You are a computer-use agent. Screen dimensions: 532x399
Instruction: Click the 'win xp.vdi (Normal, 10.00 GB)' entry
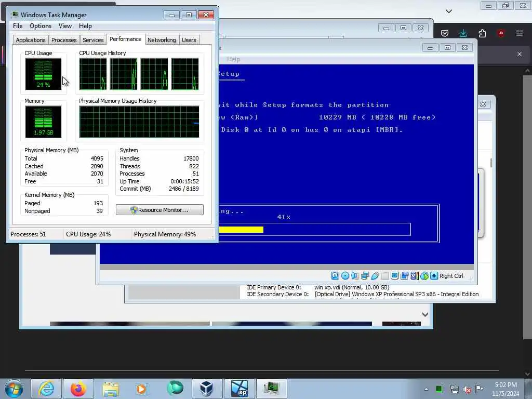352,287
